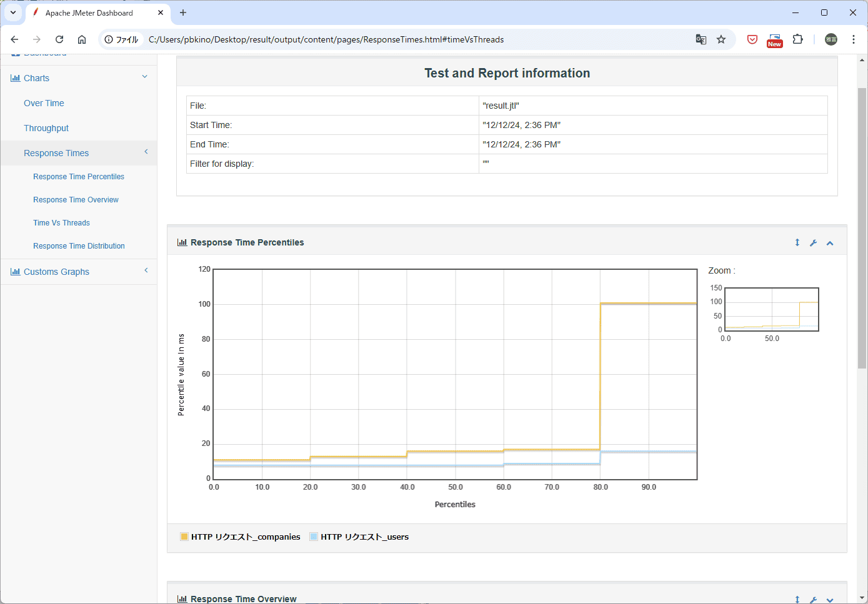Viewport: 868px width, 604px height.
Task: Open the browser extensions puzzle icon
Action: point(797,39)
